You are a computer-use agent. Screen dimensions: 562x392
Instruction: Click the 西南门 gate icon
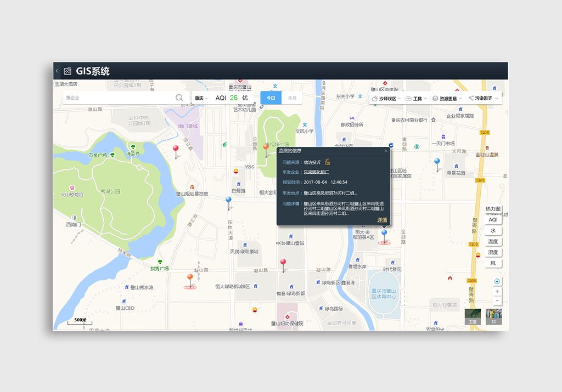click(74, 217)
